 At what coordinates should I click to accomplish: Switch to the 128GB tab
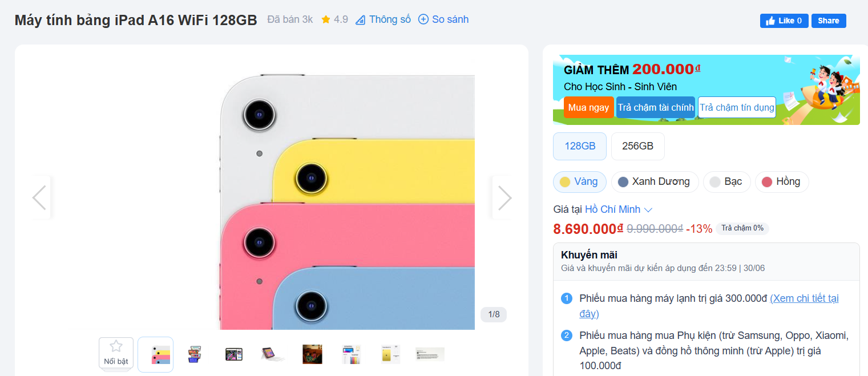click(x=579, y=146)
